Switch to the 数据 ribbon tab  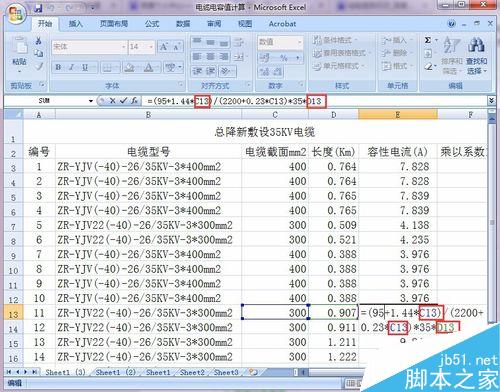[x=183, y=24]
